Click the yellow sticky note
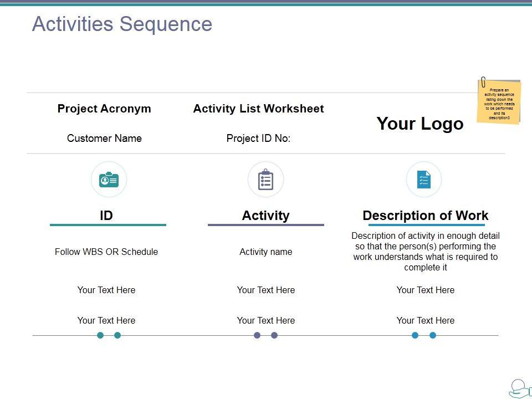This screenshot has width=532, height=399. click(x=499, y=102)
